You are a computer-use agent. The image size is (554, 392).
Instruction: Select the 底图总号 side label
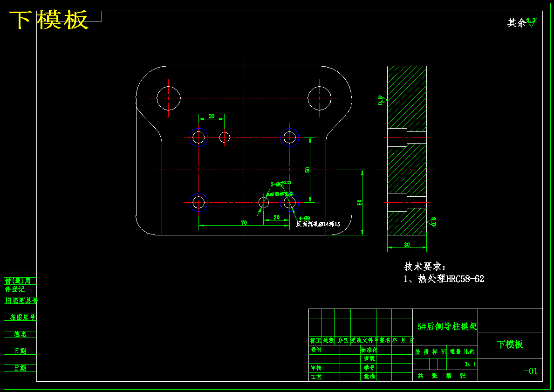tap(22, 317)
